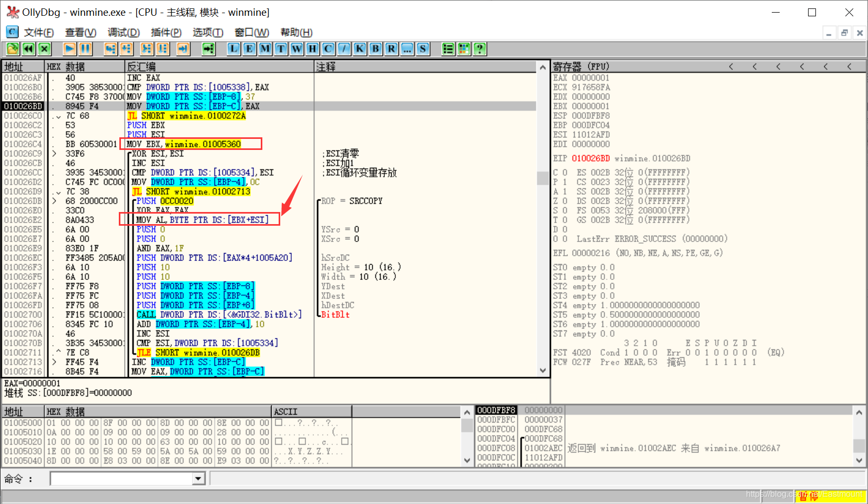Click the 反汇编 column header button

(x=219, y=67)
